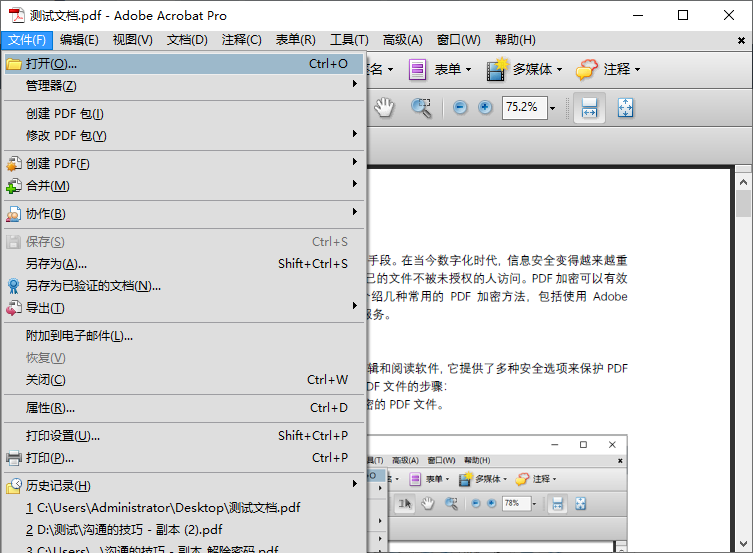This screenshot has width=753, height=553.
Task: Click the 历史记录 folder clock icon
Action: 14,485
